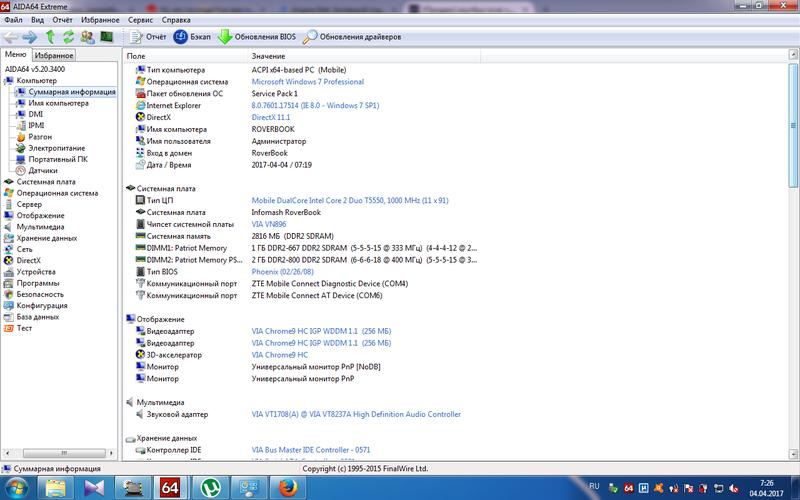Viewport: 800px width, 500px height.
Task: Expand DirectX in the sidebar tree
Action: 28,260
